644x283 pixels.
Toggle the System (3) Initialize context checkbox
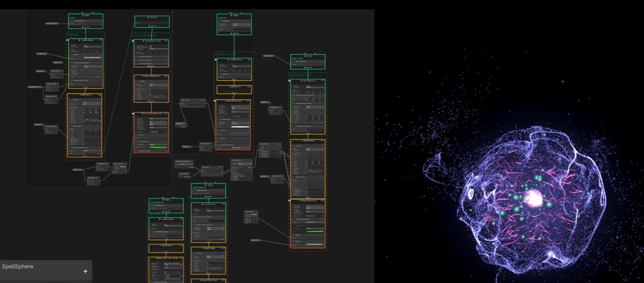216,60
